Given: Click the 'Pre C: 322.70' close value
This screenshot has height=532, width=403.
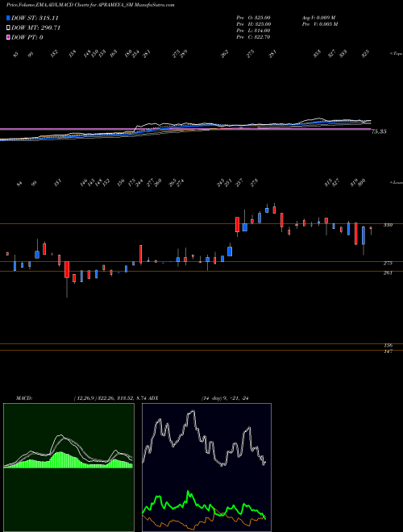Looking at the screenshot, I should (x=253, y=37).
